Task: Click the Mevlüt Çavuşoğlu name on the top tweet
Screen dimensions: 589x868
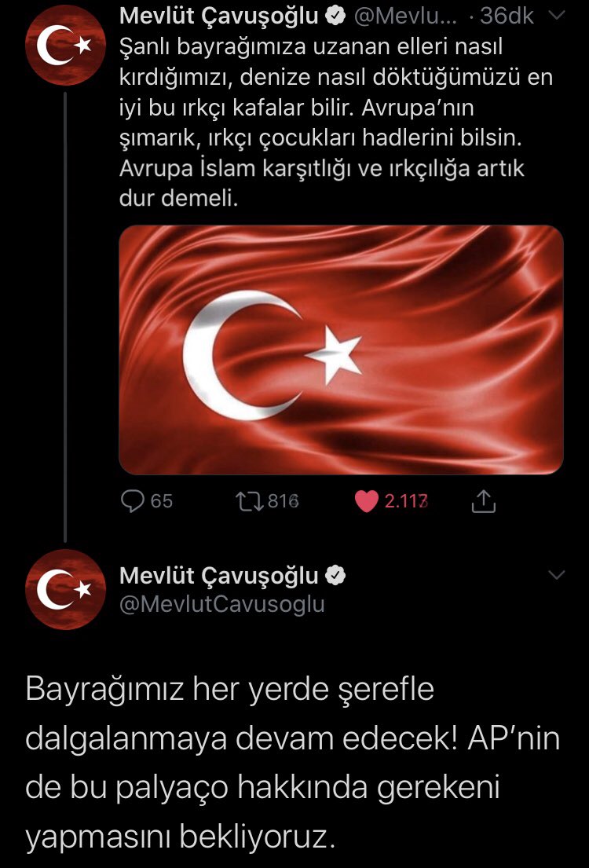Action: click(x=218, y=17)
